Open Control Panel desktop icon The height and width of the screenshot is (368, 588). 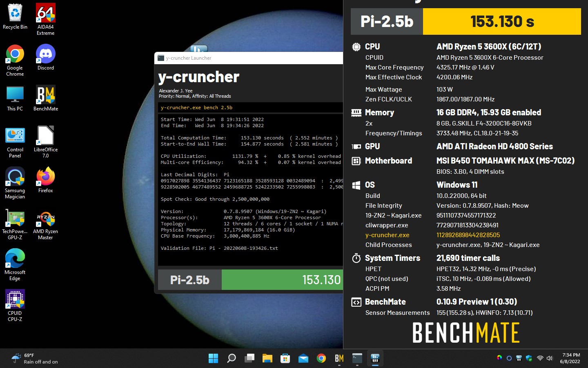[x=15, y=142]
